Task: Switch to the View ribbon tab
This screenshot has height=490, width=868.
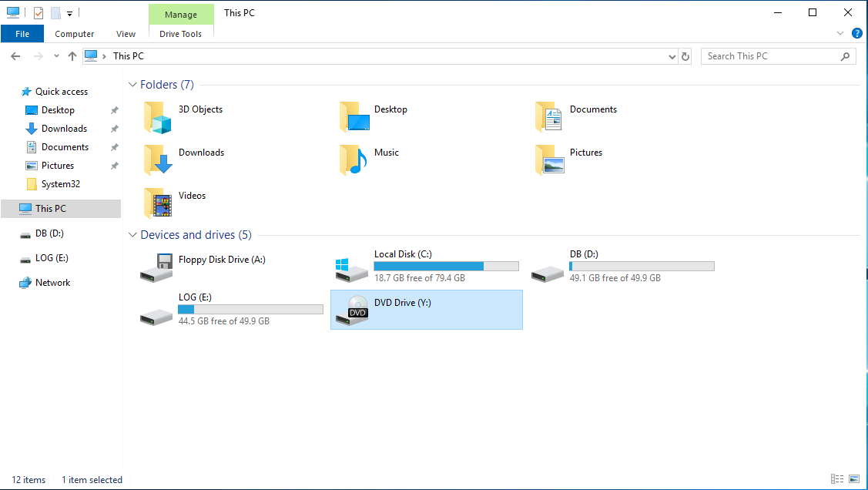Action: 126,34
